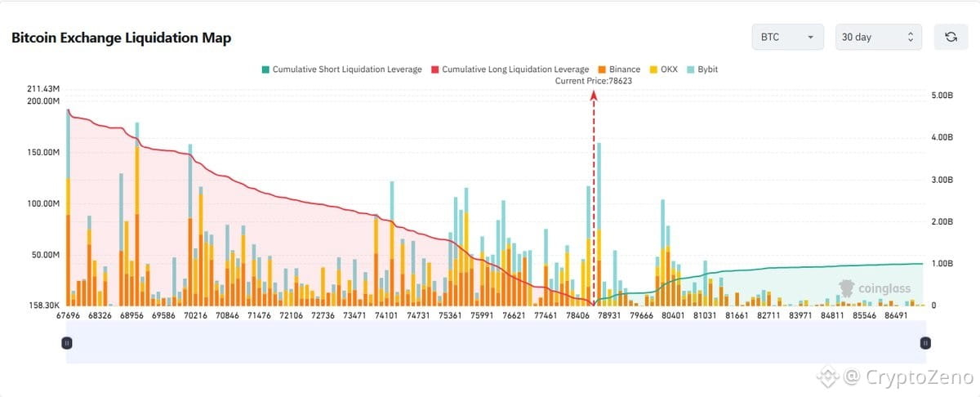Toggle Cumulative Long Liquidation Leverage legend

(x=510, y=69)
